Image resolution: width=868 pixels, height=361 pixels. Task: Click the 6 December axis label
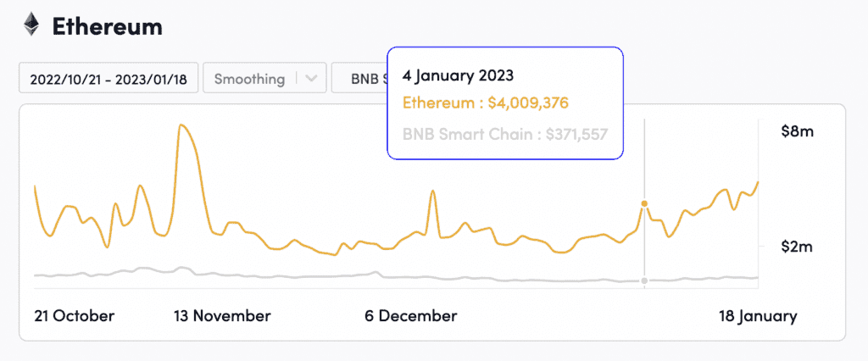[411, 316]
